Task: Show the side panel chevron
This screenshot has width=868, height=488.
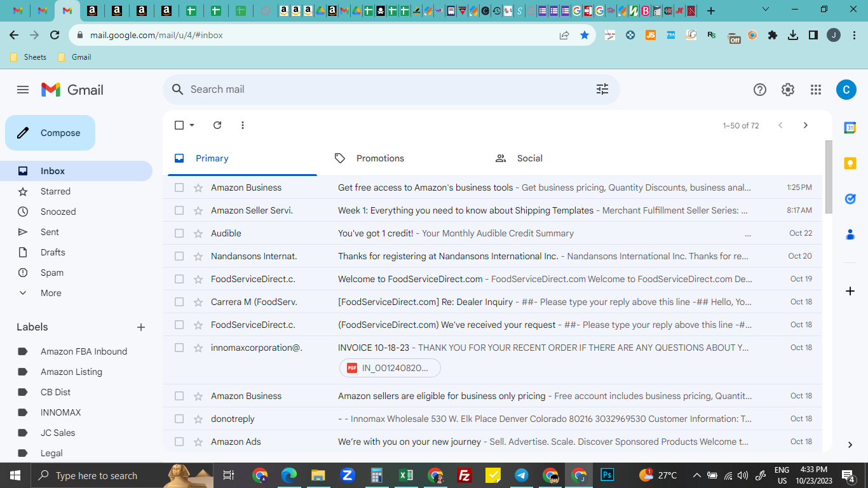Action: pos(850,445)
